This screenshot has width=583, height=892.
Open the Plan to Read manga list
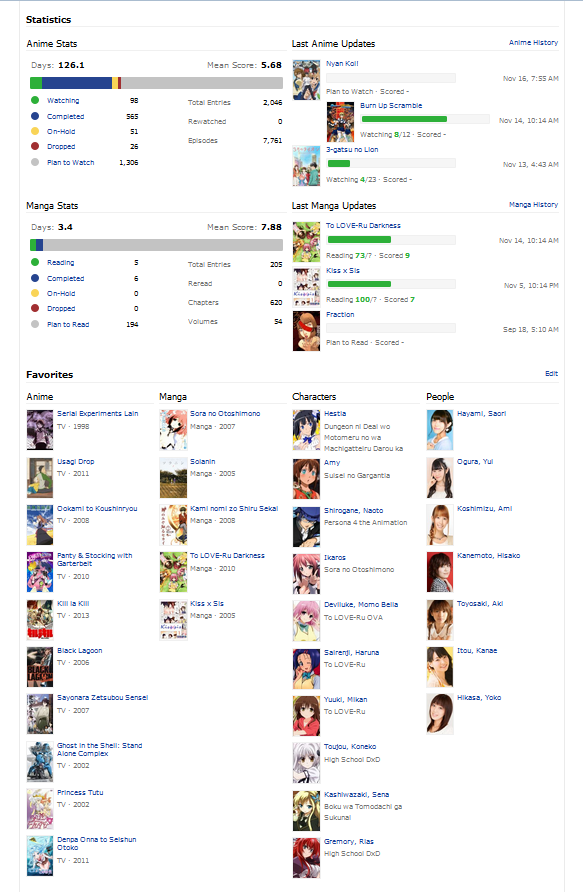[68, 325]
